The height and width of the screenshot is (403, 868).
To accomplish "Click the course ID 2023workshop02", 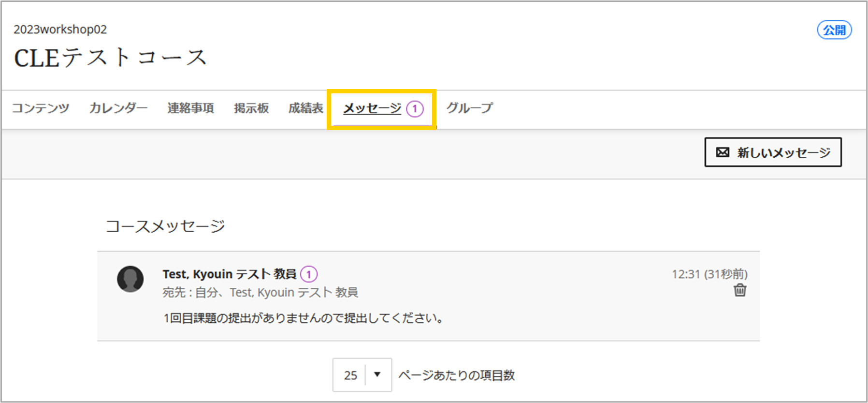I will click(x=60, y=30).
